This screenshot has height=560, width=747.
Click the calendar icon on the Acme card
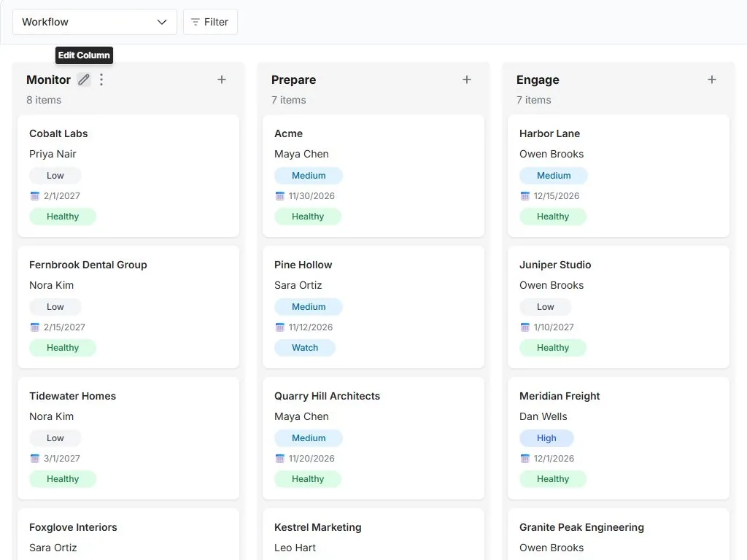click(x=279, y=195)
